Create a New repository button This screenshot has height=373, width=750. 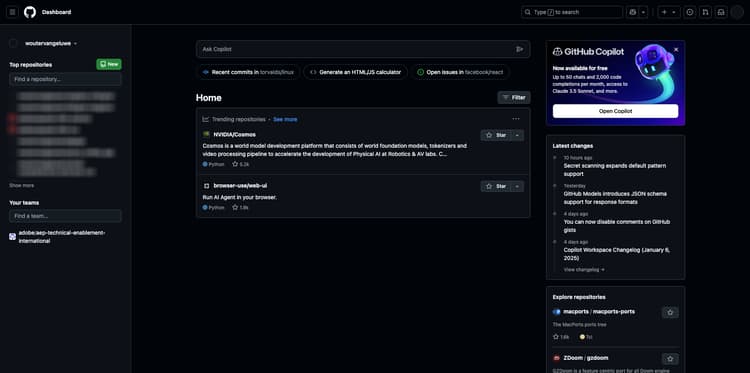click(x=109, y=64)
